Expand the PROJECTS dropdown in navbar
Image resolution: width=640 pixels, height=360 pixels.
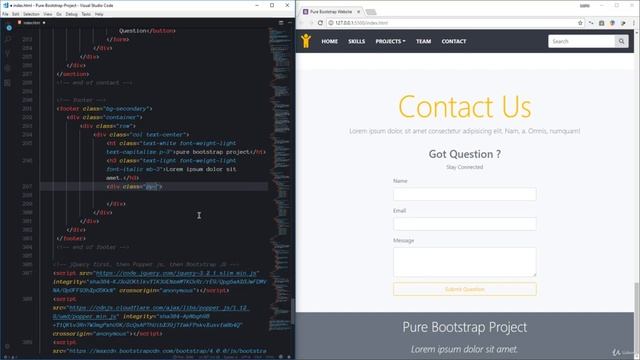390,41
